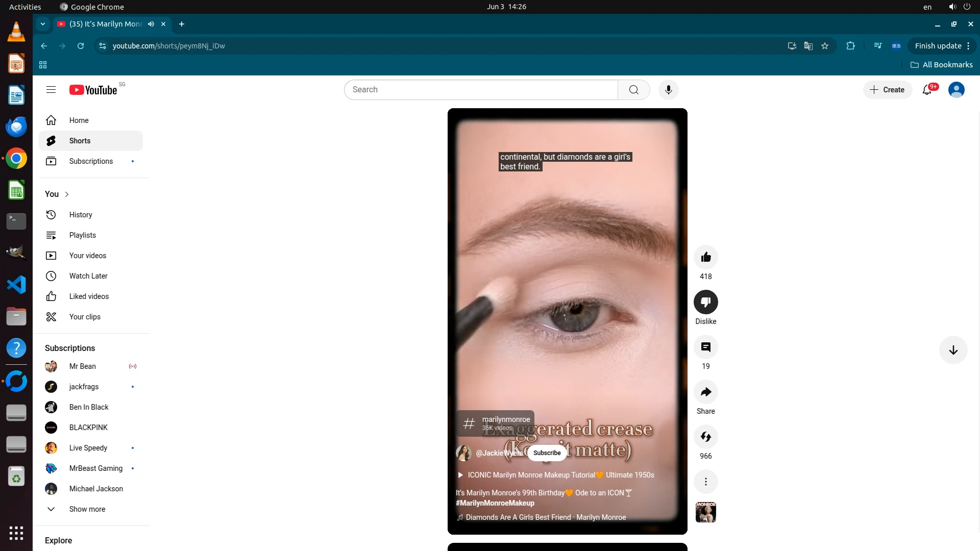Click the Dislike thumbs-down button
The height and width of the screenshot is (551, 980).
705,302
